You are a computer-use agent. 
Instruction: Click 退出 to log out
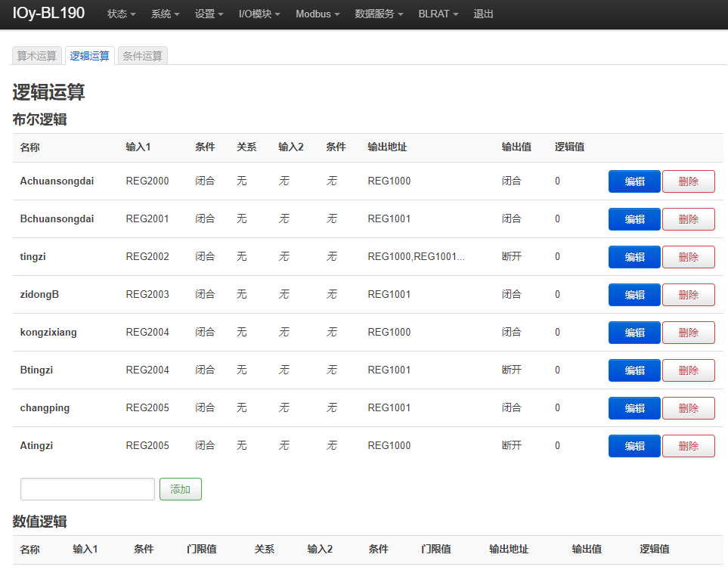tap(483, 14)
